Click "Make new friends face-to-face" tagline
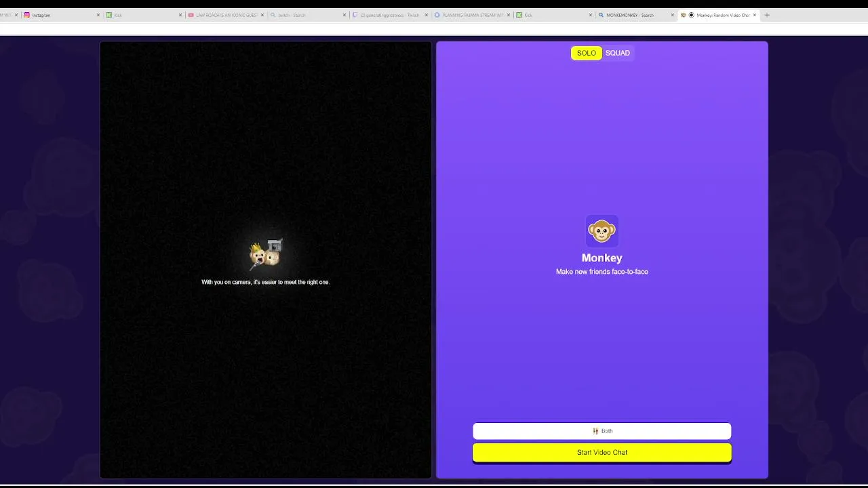Screen dimensions: 868x488 (x=602, y=272)
